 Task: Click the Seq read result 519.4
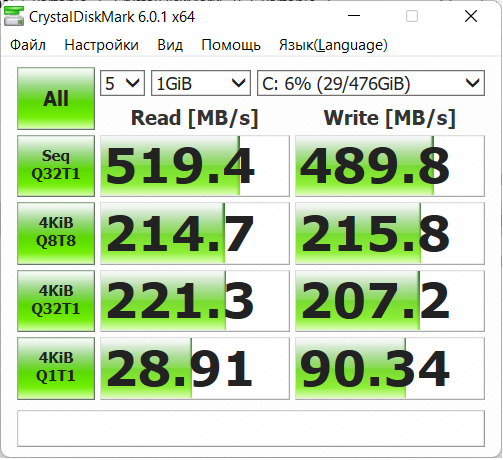[195, 166]
